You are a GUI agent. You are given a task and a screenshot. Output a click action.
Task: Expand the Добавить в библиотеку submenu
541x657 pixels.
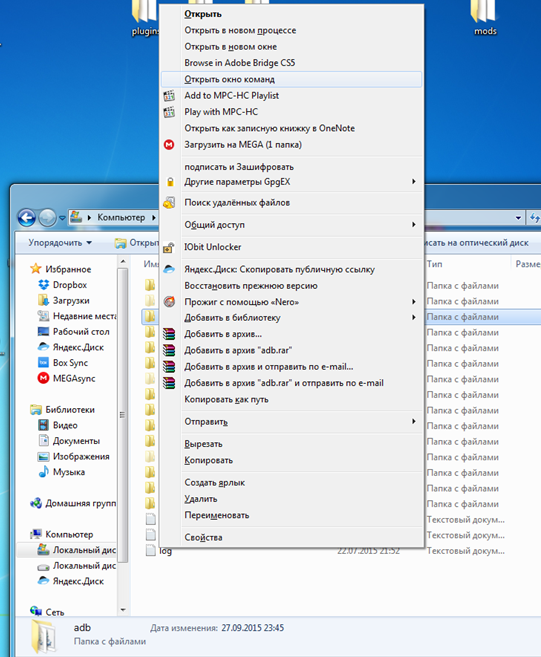414,317
